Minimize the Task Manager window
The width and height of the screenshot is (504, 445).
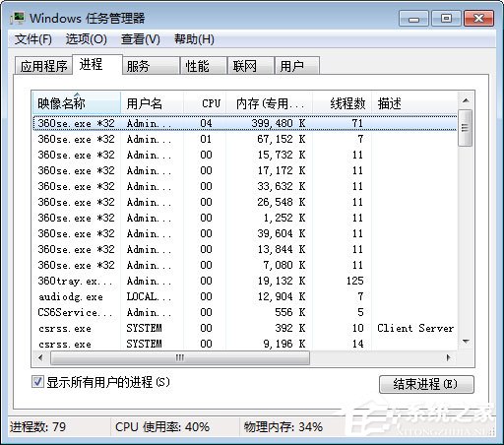coord(413,19)
